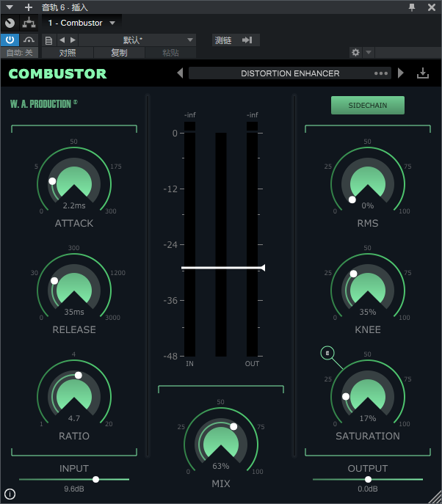The width and height of the screenshot is (442, 504).
Task: Click the 35% knee value
Action: (368, 312)
